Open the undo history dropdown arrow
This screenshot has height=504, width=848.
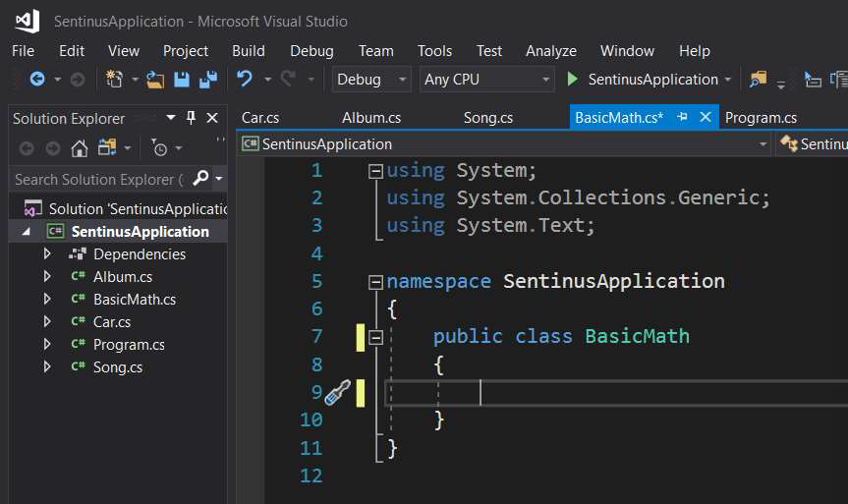[x=267, y=80]
